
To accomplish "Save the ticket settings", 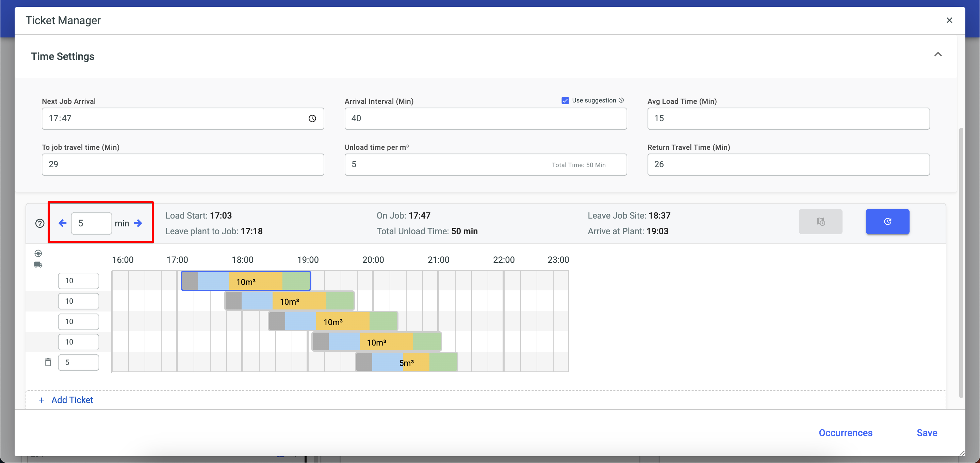I will tap(927, 433).
